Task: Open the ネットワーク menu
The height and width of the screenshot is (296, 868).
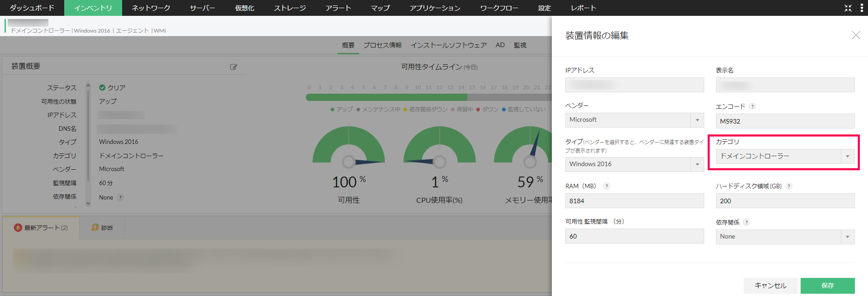Action: [151, 8]
